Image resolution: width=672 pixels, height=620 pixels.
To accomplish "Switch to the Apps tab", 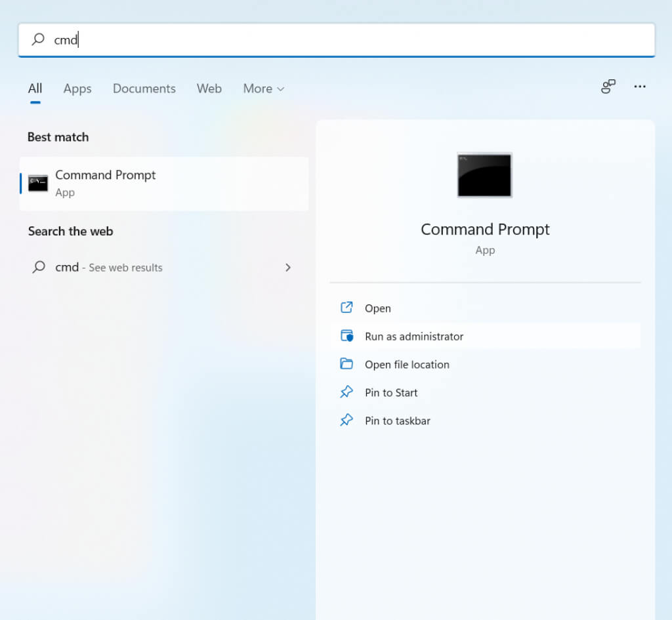I will (x=77, y=89).
